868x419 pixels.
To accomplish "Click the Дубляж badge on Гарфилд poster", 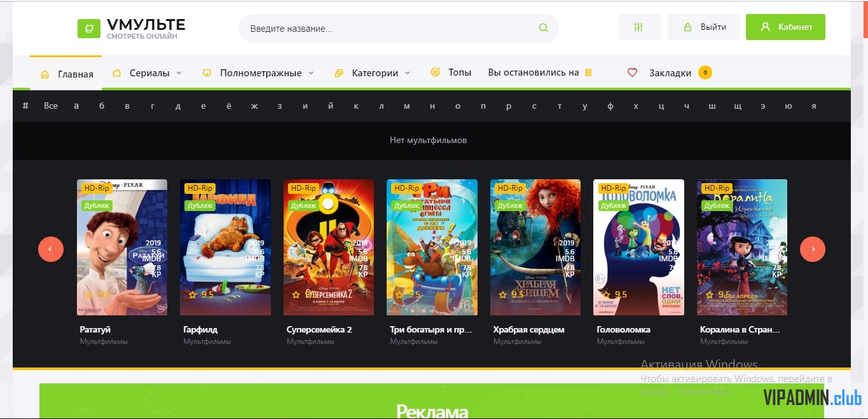I will [200, 205].
